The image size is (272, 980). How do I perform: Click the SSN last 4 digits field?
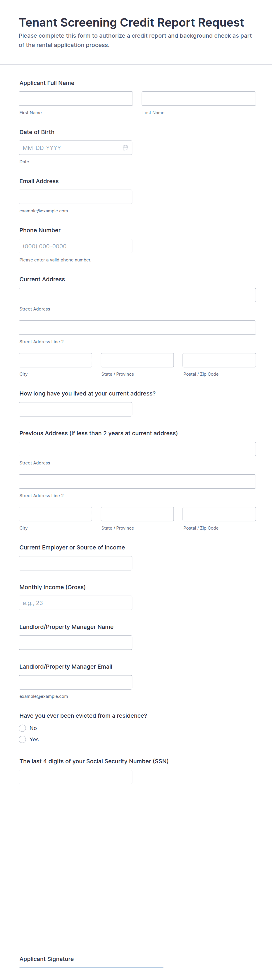[75, 777]
